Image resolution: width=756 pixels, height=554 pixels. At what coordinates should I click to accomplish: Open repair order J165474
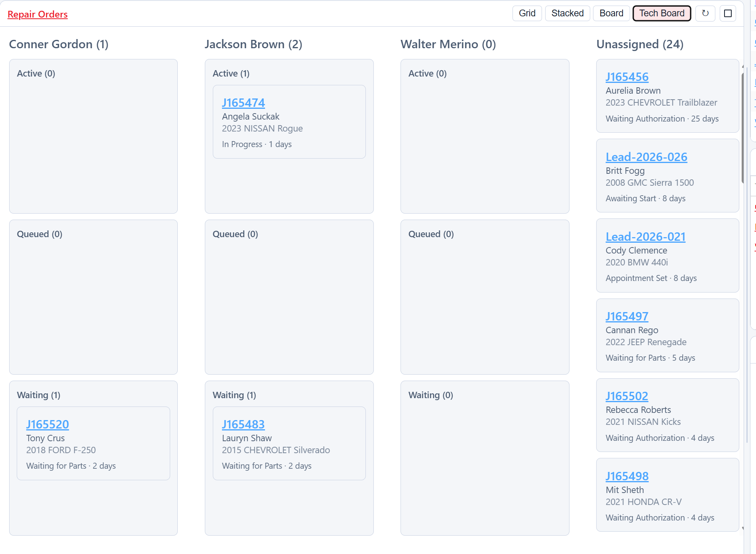coord(243,103)
